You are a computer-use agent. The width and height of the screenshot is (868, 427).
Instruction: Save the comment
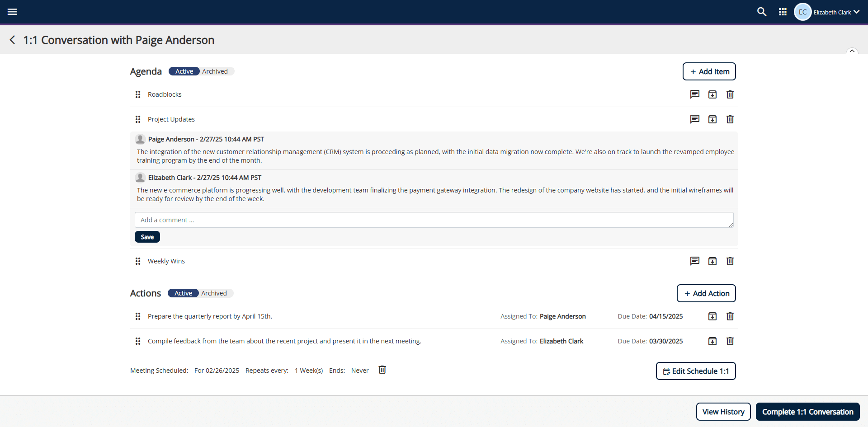(x=147, y=237)
